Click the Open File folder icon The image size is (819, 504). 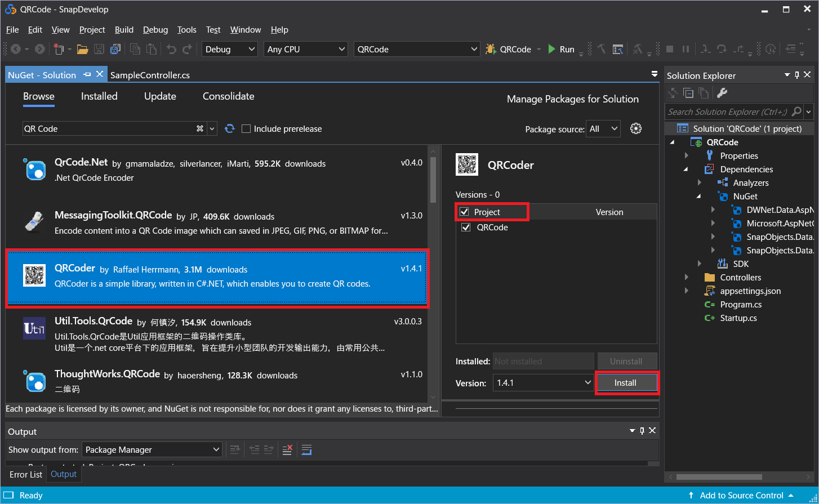[x=83, y=50]
